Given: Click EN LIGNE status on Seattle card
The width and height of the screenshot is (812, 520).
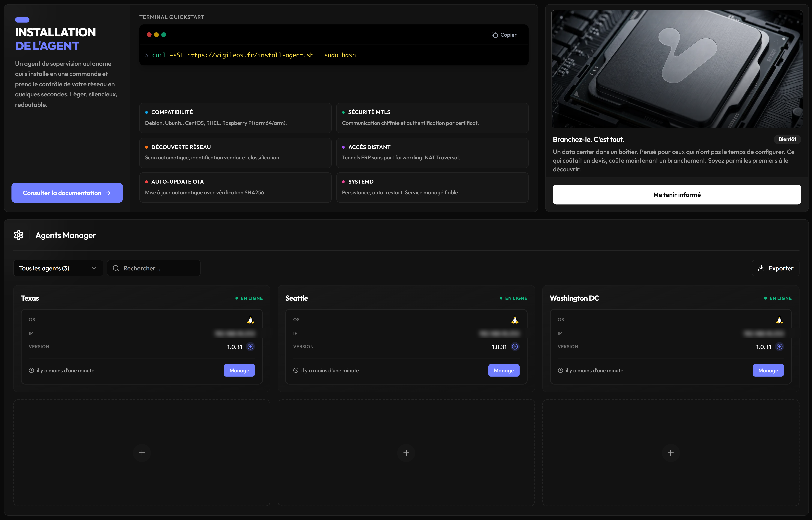Looking at the screenshot, I should click(513, 298).
